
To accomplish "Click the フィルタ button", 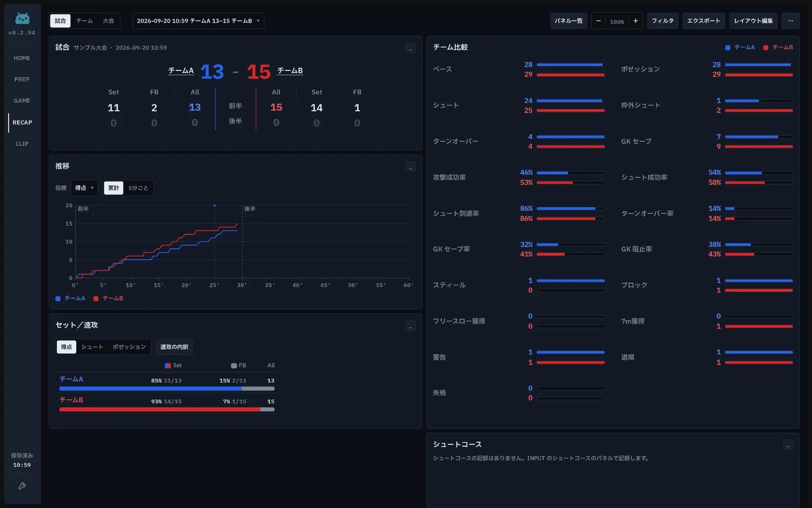I will (662, 21).
